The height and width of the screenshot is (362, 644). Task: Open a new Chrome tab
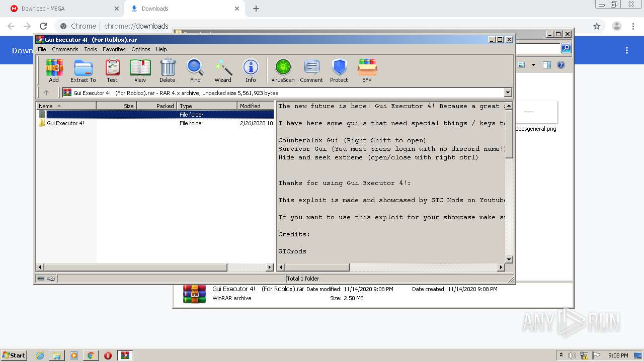click(x=256, y=9)
